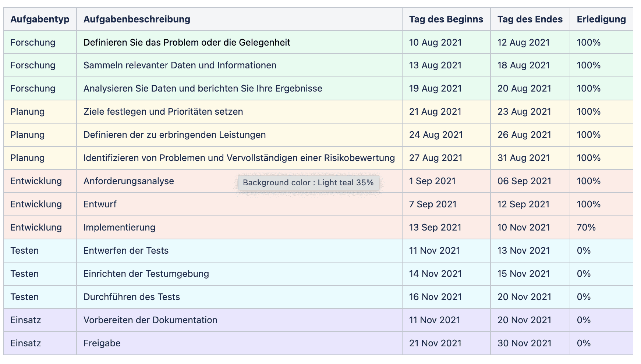The image size is (641, 364).
Task: Select the 70% completion cell
Action: [586, 228]
